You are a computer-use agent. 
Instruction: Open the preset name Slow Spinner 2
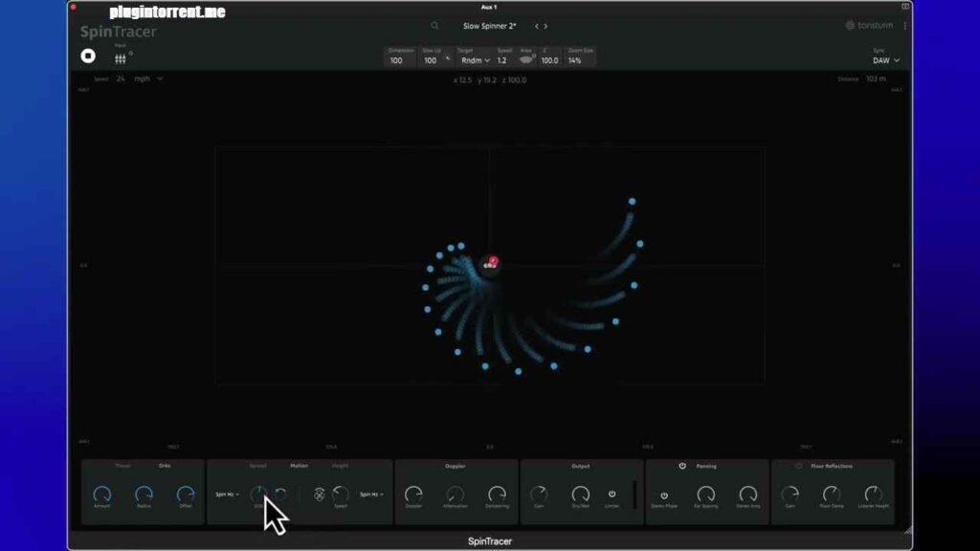tap(489, 26)
